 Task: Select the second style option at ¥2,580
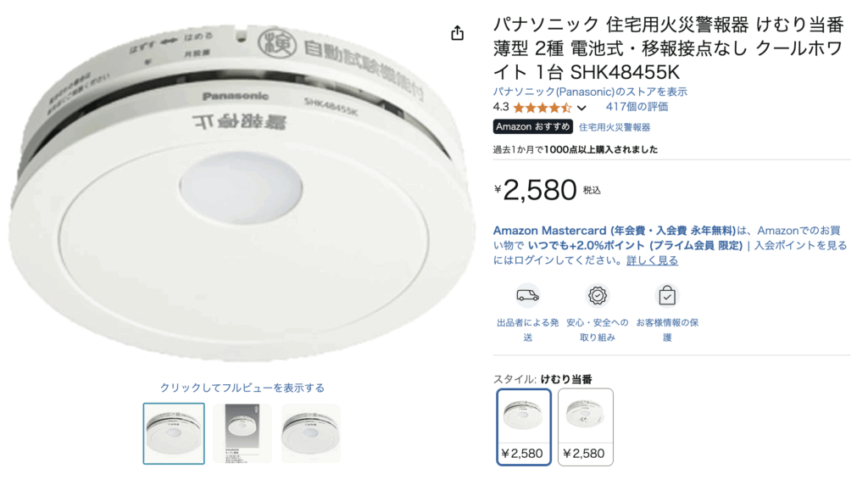tap(585, 427)
